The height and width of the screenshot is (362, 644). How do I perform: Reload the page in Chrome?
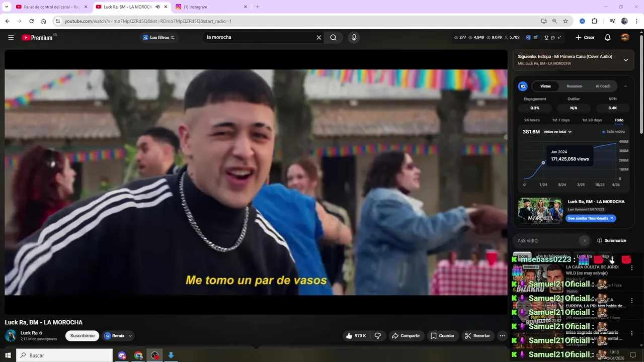31,21
